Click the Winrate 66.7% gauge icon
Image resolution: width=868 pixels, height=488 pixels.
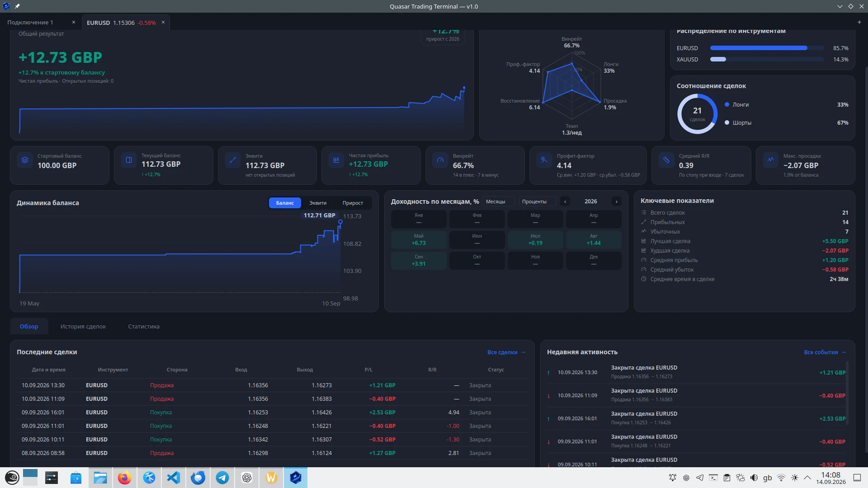click(440, 160)
